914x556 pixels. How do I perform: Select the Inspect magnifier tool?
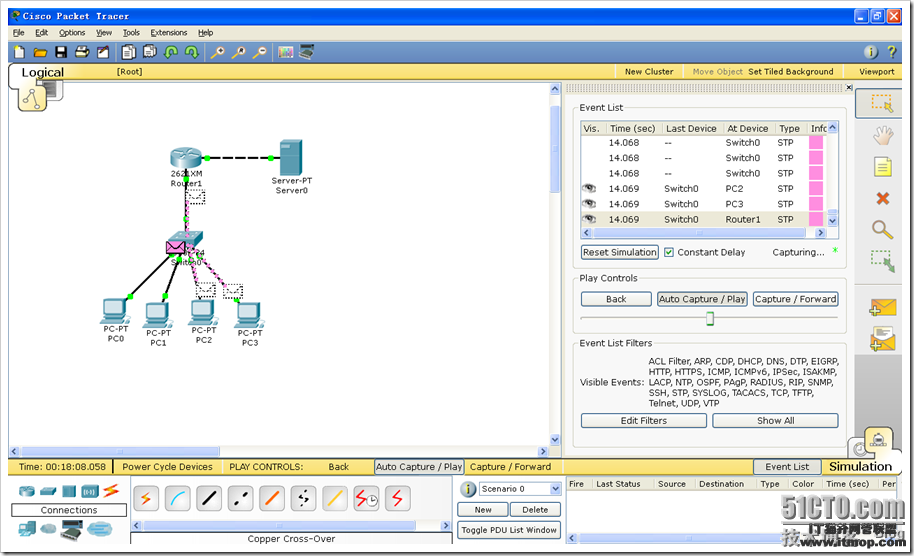point(883,230)
